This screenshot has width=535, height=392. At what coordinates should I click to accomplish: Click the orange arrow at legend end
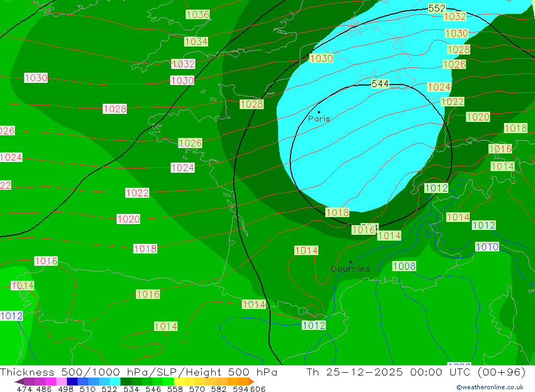tap(251, 381)
